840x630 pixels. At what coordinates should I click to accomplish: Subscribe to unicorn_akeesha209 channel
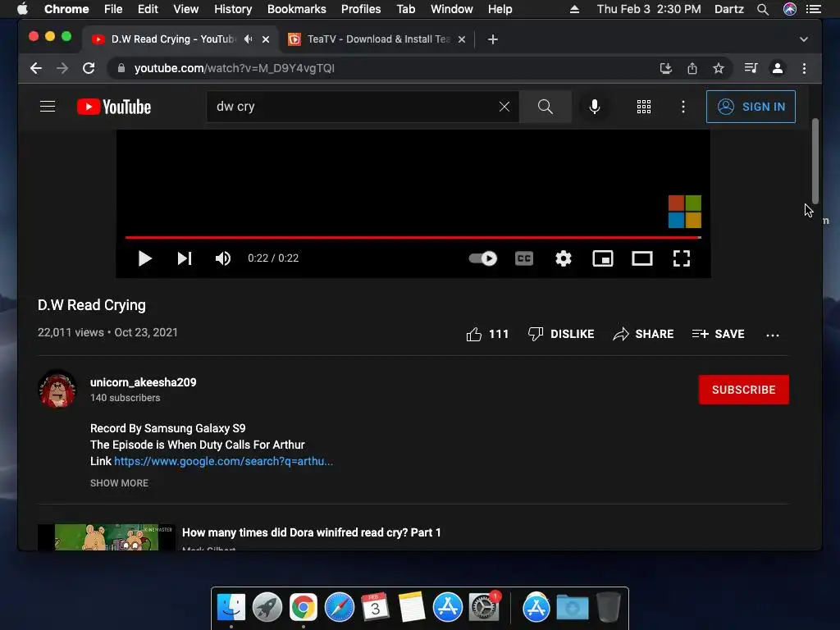[x=743, y=390]
